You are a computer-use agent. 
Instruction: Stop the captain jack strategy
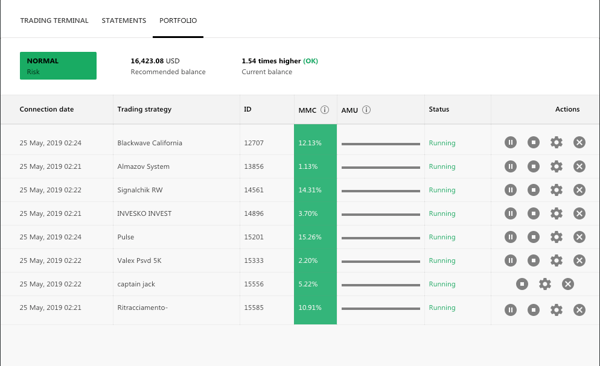point(522,284)
